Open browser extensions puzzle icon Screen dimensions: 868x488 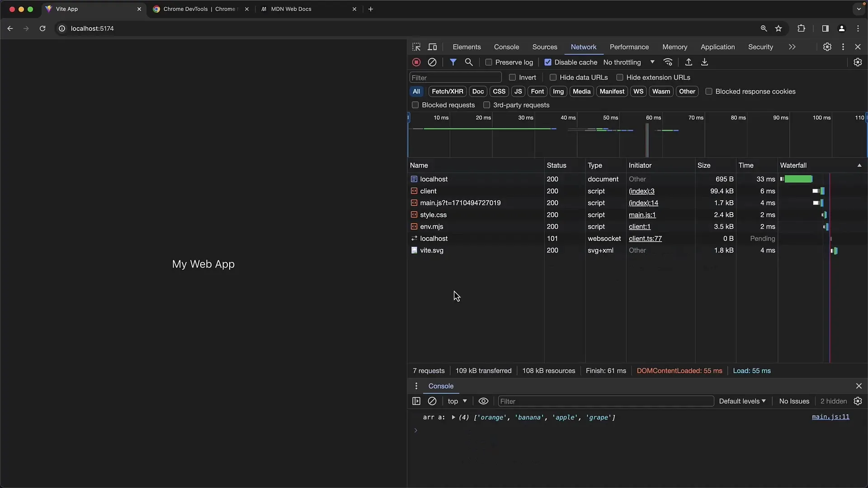click(x=801, y=28)
